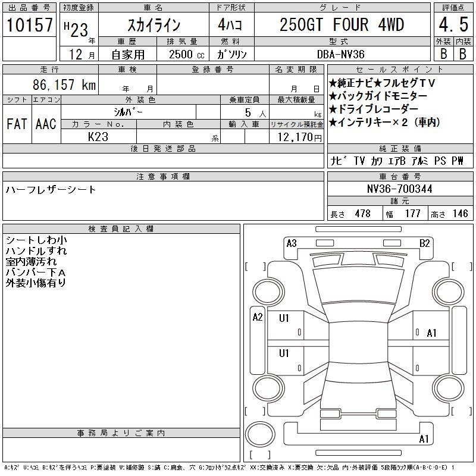This screenshot has width=476, height=476.
Task: Select the fuel type ガソリン
Action: pyautogui.click(x=231, y=55)
